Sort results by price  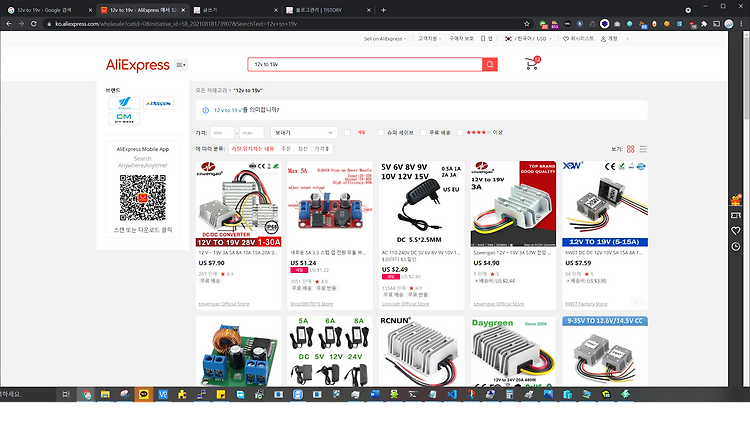tap(321, 149)
